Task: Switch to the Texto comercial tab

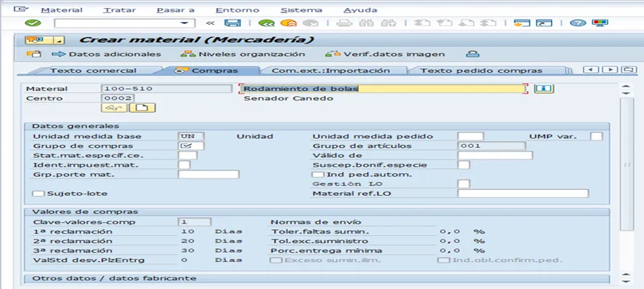Action: (93, 71)
